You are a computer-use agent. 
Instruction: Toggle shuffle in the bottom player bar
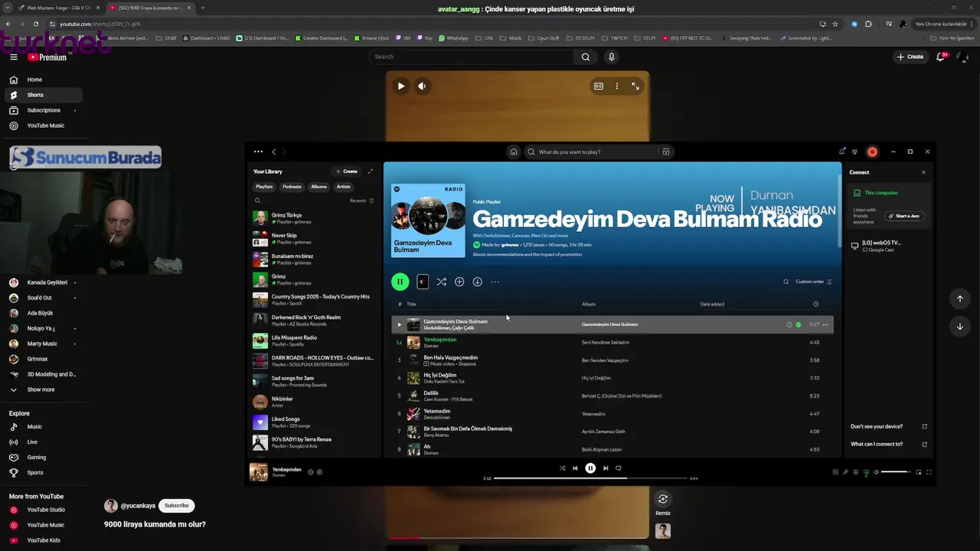(562, 468)
